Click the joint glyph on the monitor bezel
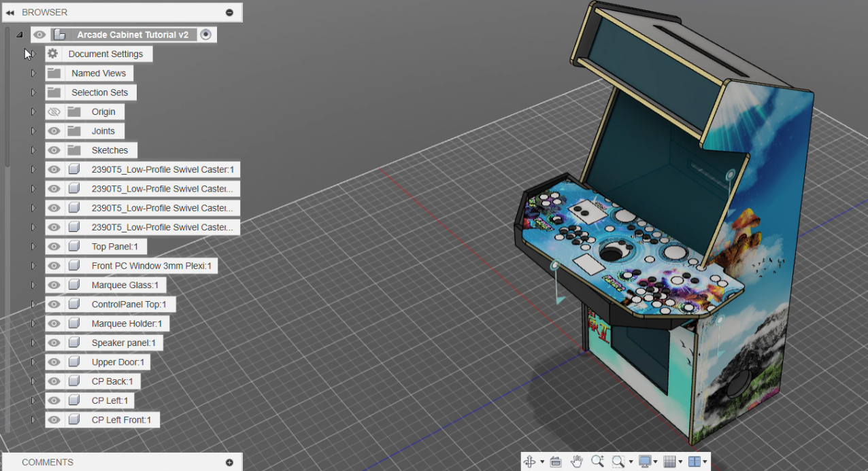Image resolution: width=868 pixels, height=471 pixels. point(730,175)
